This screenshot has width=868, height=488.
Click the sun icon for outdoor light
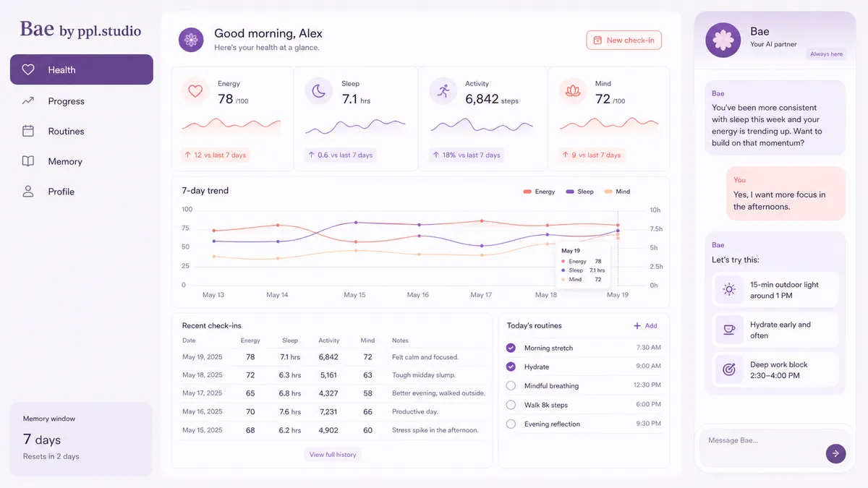coord(729,290)
